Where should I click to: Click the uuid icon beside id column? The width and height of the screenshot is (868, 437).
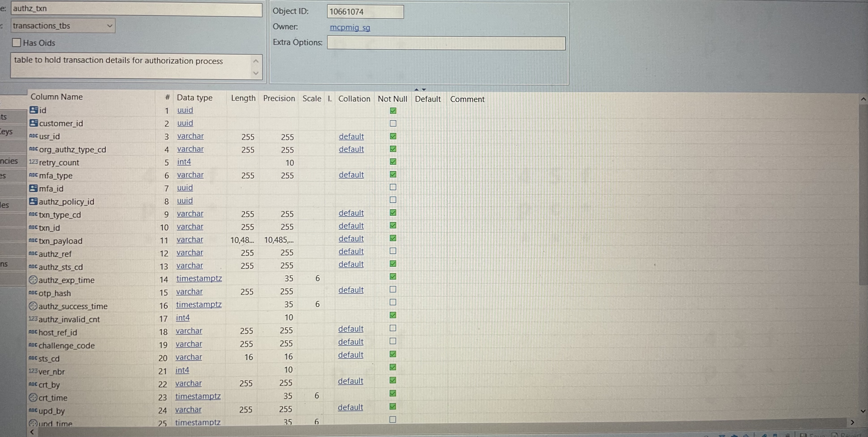(33, 110)
